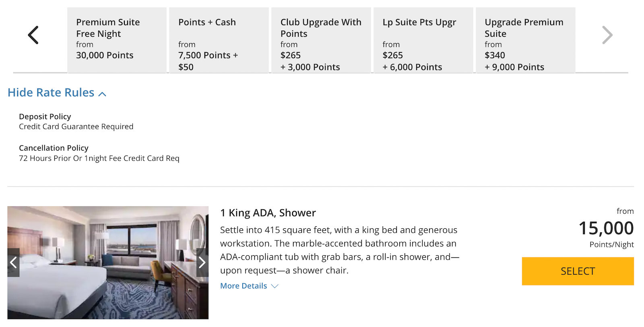Image resolution: width=644 pixels, height=327 pixels.
Task: Select the Upgrade Premium Suite rate option
Action: (x=526, y=40)
